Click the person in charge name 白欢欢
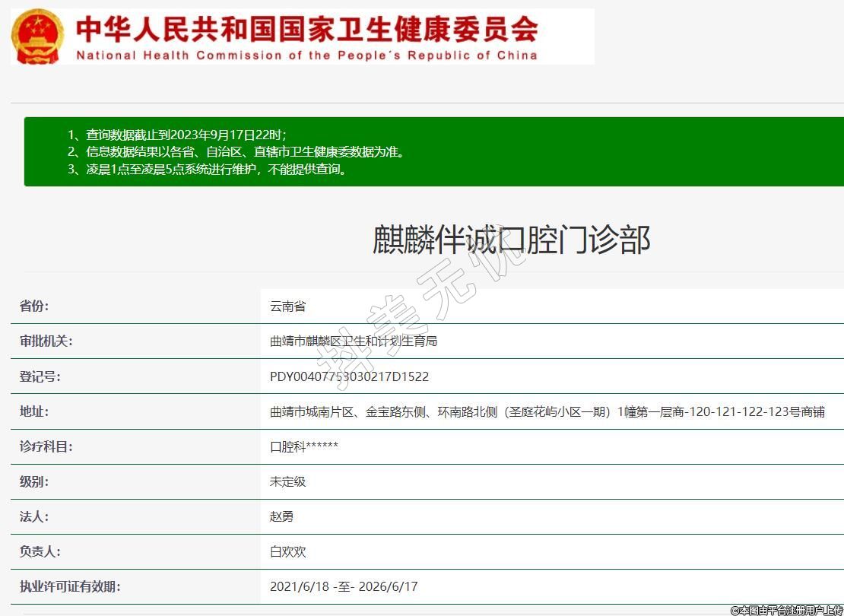Screen dimensions: 844x616 [x=288, y=551]
